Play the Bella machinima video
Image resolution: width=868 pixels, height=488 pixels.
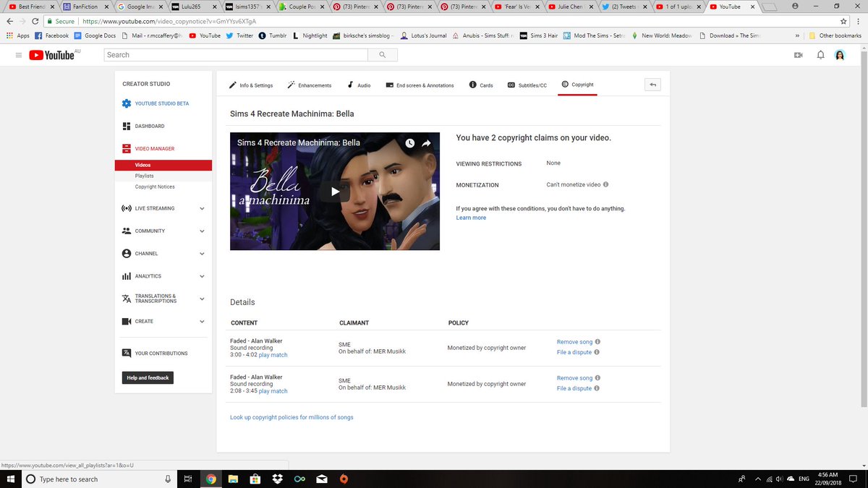(x=335, y=192)
